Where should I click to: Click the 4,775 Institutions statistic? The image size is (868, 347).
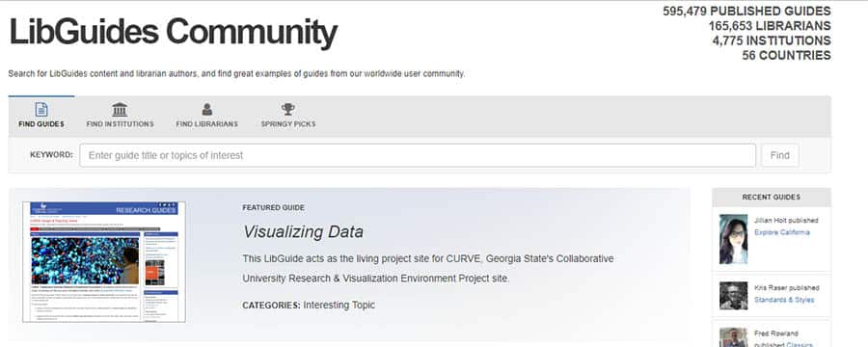click(772, 40)
